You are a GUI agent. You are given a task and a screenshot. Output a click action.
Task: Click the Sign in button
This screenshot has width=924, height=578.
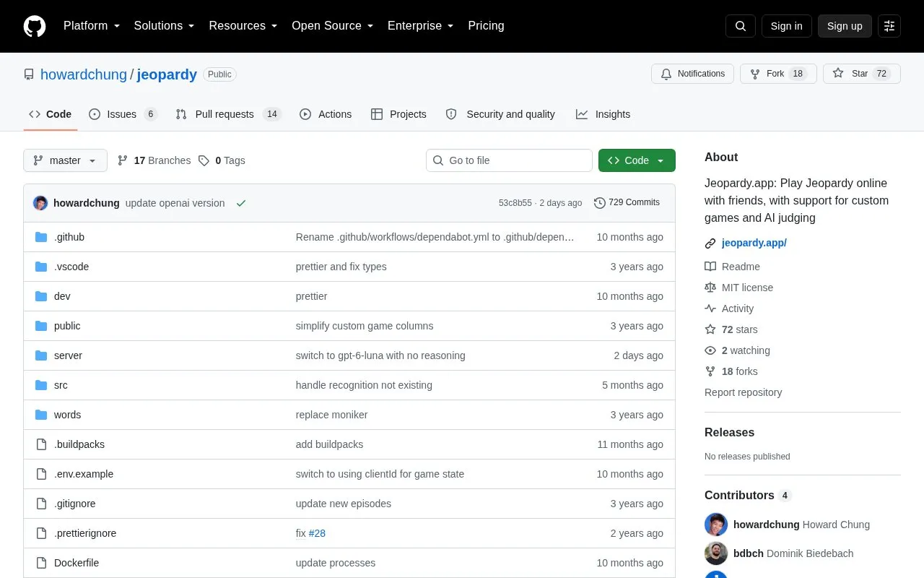click(786, 26)
